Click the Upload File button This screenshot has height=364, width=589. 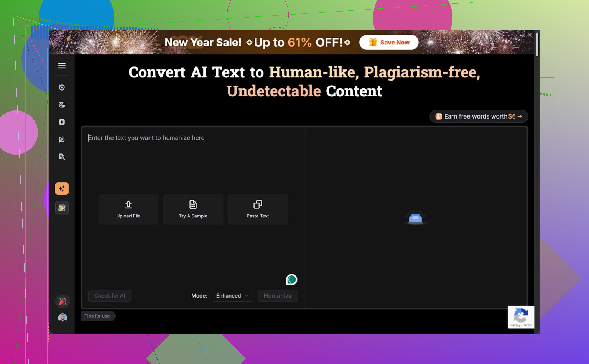pos(128,209)
